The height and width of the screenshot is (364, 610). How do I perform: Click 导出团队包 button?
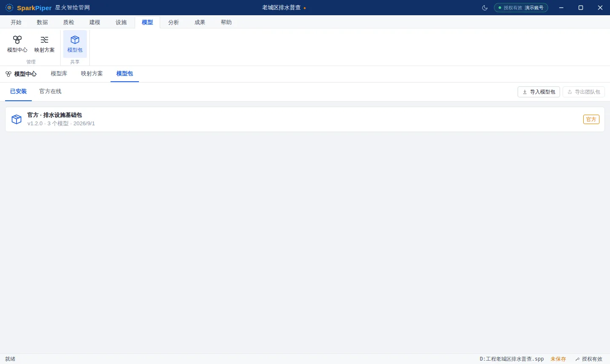[584, 92]
